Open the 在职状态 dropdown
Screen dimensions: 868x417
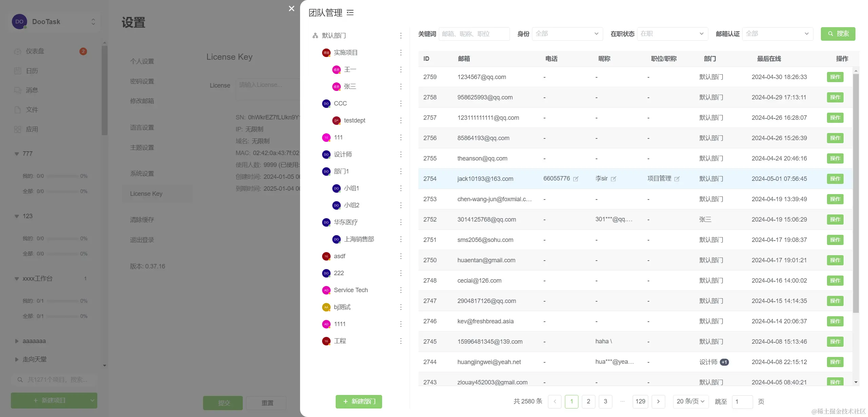coord(672,34)
